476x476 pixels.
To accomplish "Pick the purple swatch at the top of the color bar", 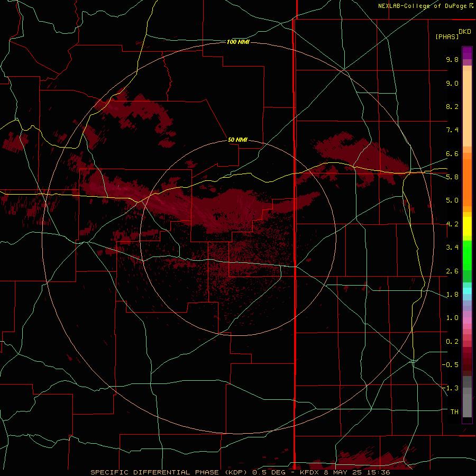I will coord(467,53).
